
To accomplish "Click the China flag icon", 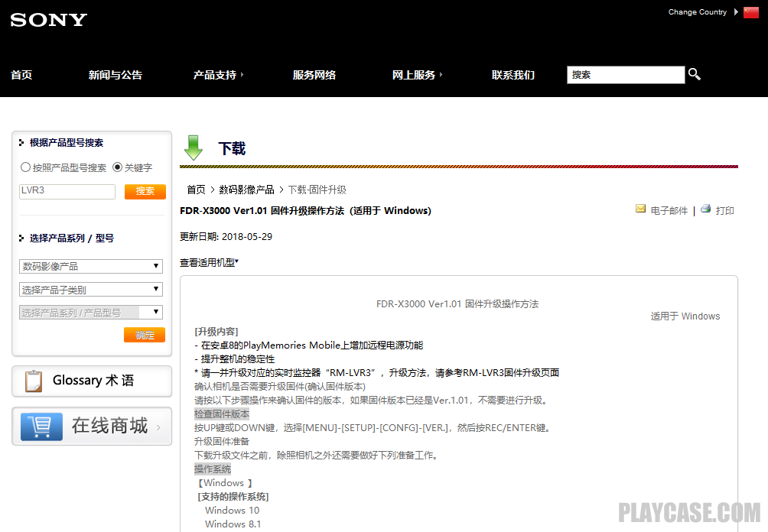I will 751,12.
